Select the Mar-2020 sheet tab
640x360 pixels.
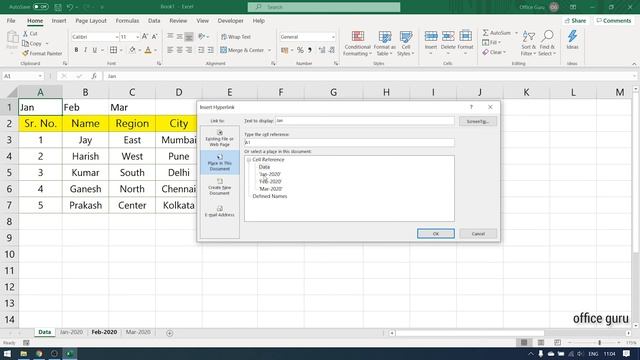[138, 332]
